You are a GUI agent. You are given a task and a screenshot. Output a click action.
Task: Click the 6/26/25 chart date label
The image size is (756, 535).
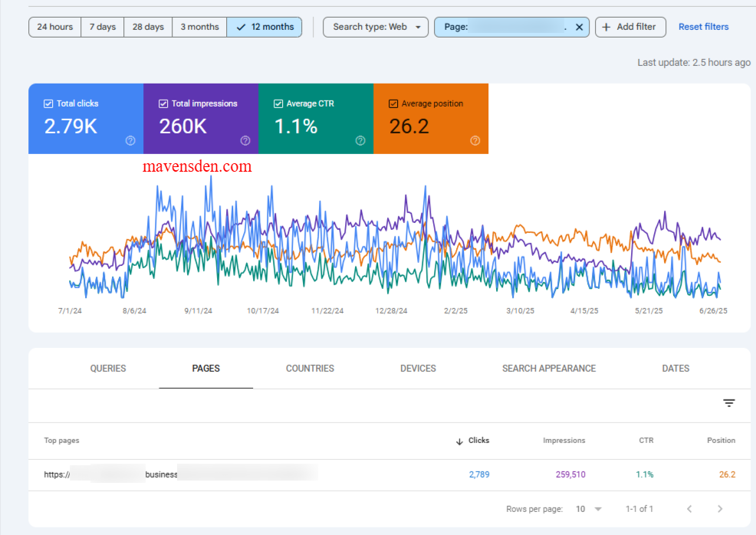coord(713,311)
